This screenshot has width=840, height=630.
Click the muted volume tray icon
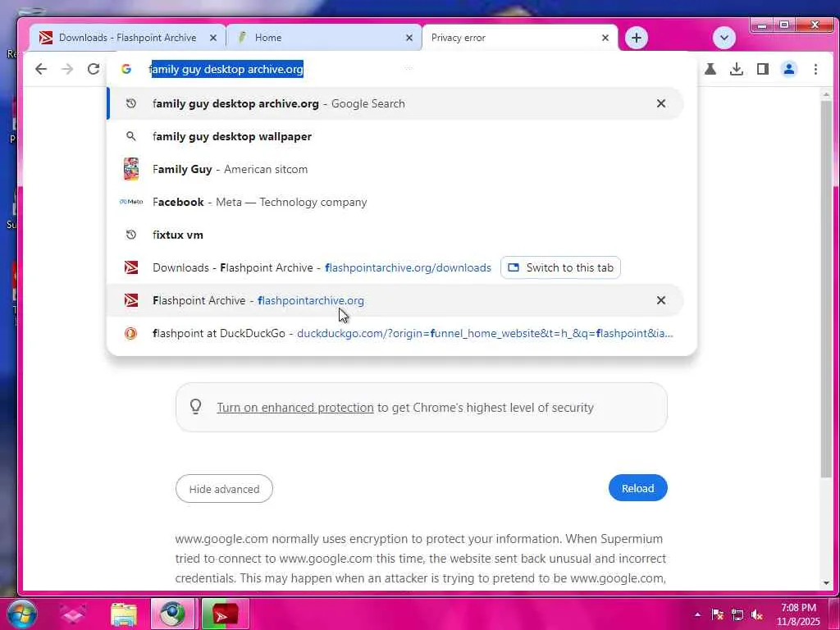[757, 614]
